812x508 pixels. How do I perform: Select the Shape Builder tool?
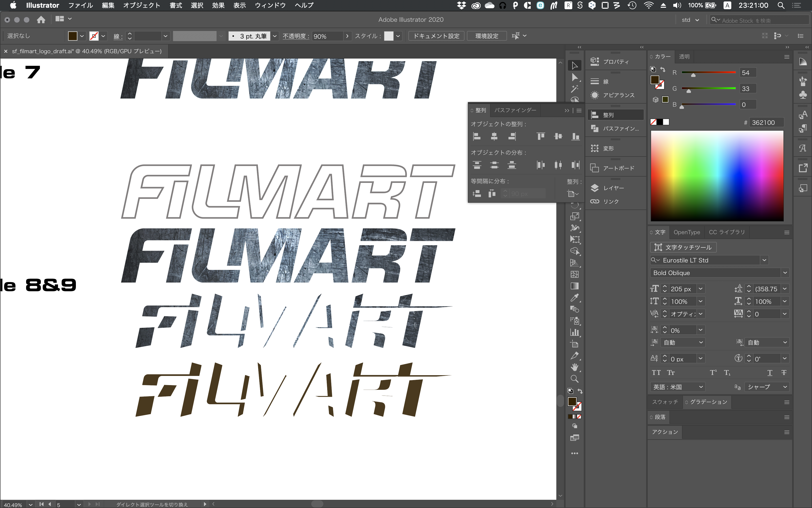574,251
